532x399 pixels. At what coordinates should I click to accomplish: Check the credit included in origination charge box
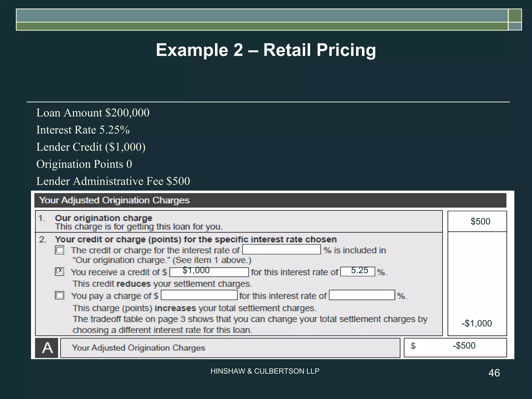click(59, 250)
